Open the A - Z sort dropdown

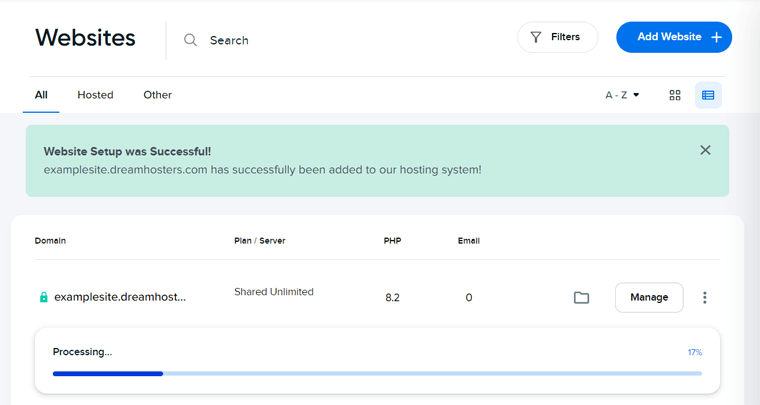(622, 95)
